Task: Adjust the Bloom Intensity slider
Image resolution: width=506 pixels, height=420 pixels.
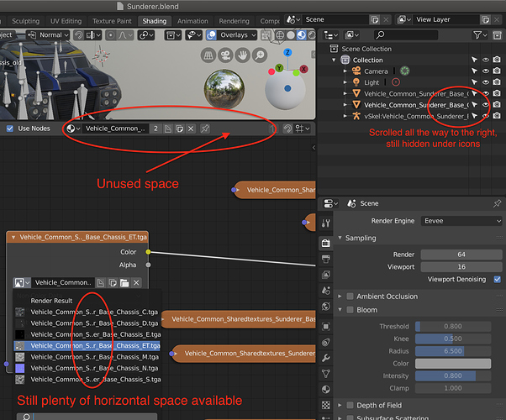Action: [453, 375]
